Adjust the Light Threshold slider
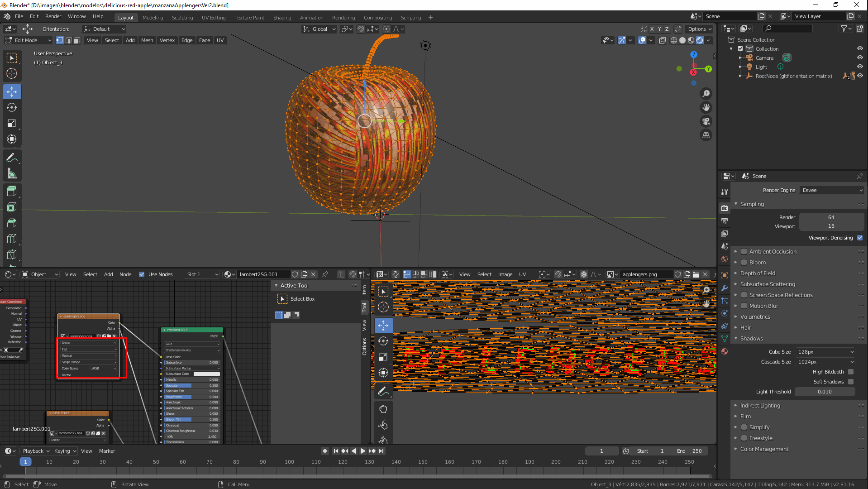Viewport: 868px width, 489px height. pos(824,392)
